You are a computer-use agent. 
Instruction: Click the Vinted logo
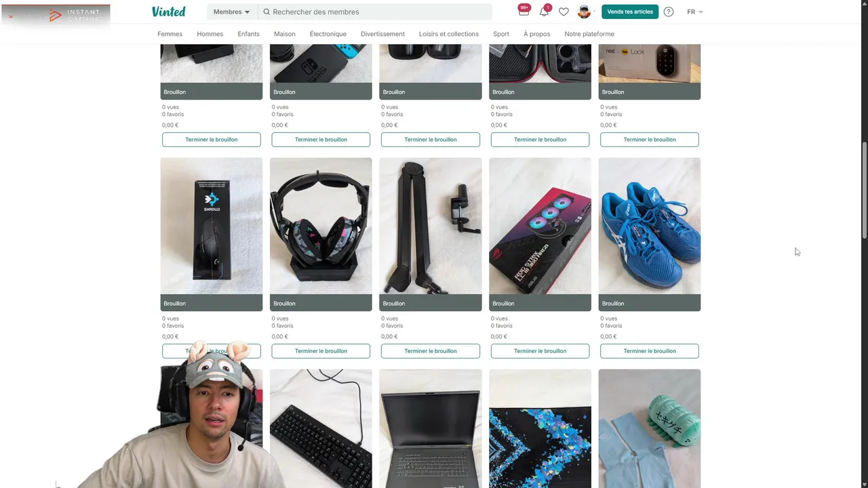click(169, 12)
